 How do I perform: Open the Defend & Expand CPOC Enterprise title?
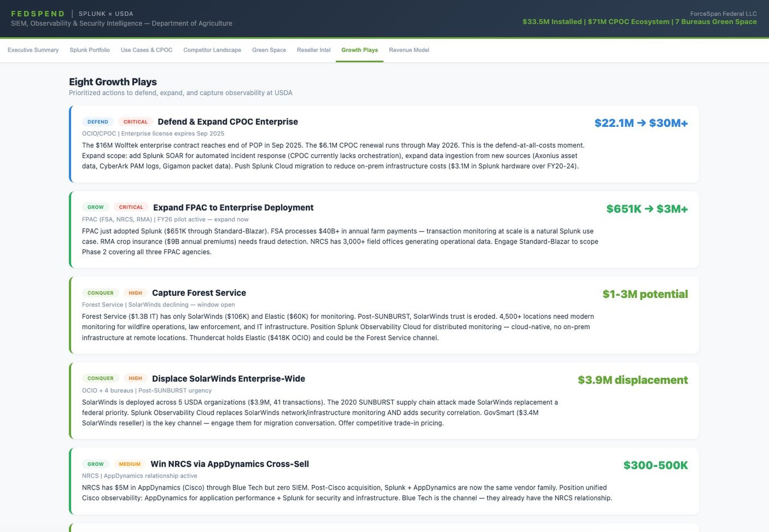point(228,122)
